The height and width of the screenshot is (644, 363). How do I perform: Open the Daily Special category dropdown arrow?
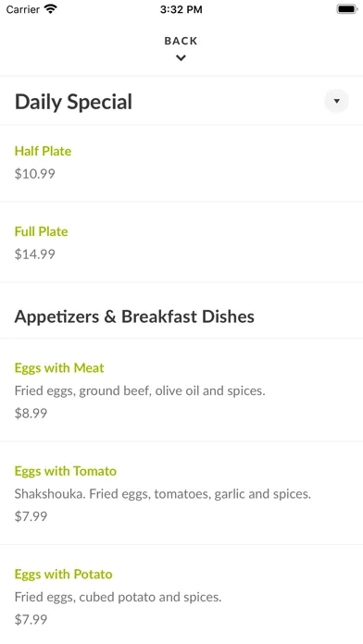point(336,101)
